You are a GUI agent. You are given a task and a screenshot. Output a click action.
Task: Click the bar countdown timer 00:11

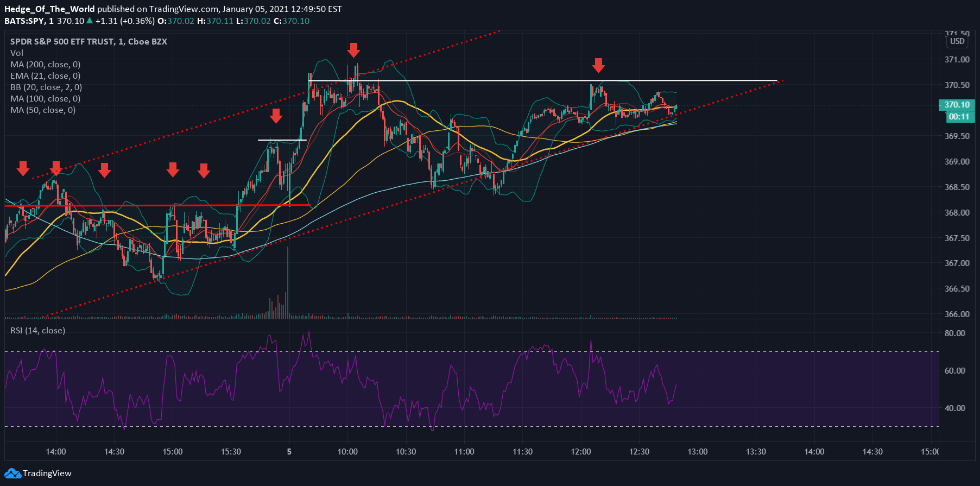959,117
